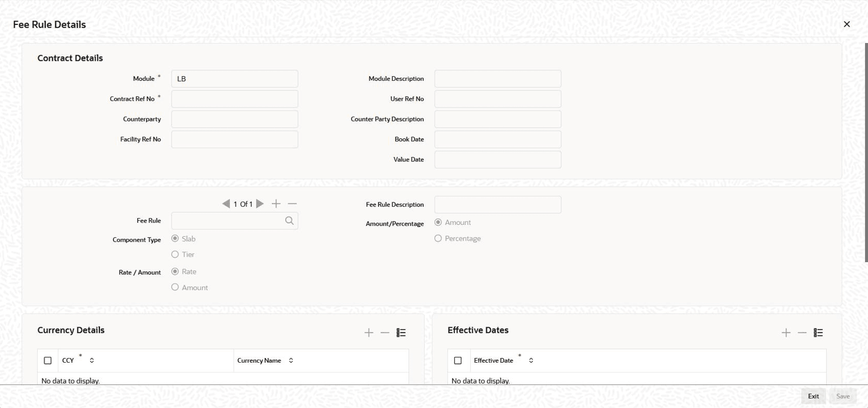Focus the Fee Rule Description field
The height and width of the screenshot is (408, 868).
[498, 205]
